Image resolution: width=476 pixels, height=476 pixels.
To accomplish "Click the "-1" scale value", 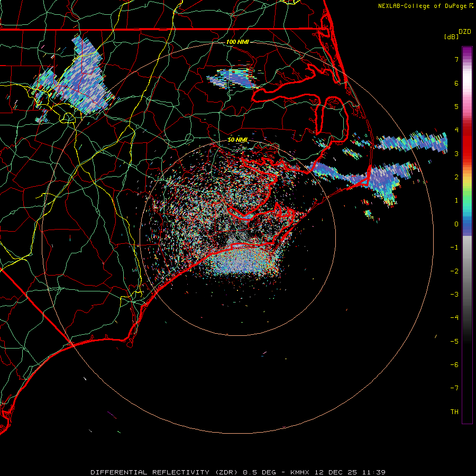I will (x=454, y=248).
